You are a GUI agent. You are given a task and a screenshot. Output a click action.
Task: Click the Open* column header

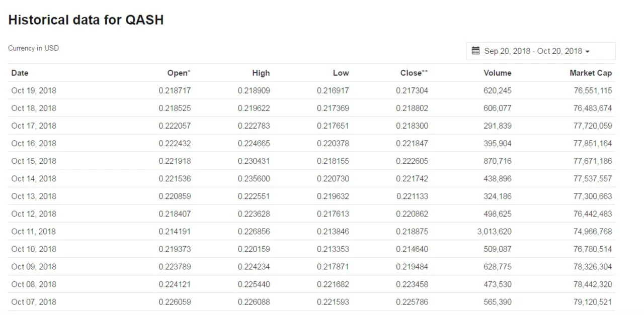(179, 73)
